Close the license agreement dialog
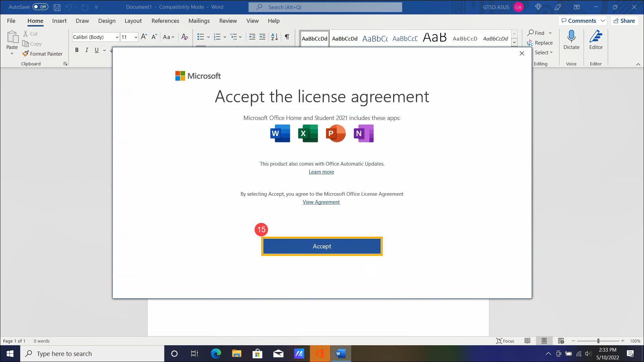Viewport: 644px width, 362px height. [522, 53]
